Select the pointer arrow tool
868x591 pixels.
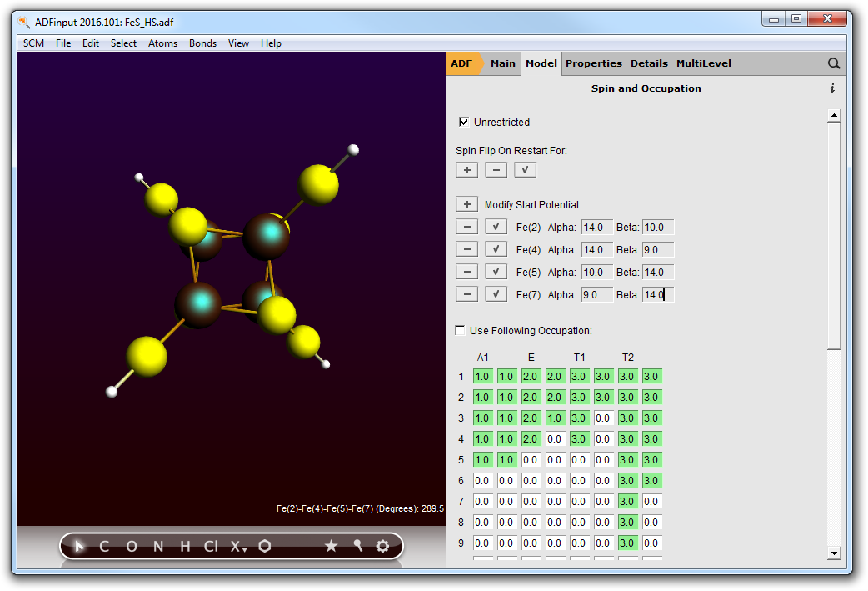(x=78, y=547)
